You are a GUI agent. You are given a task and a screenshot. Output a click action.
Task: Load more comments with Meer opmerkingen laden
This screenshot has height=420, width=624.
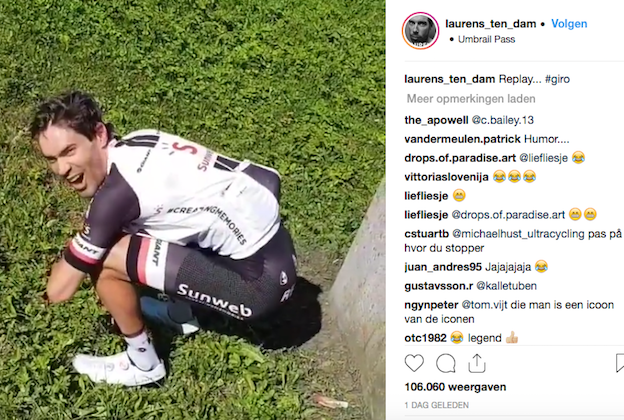[x=471, y=99]
